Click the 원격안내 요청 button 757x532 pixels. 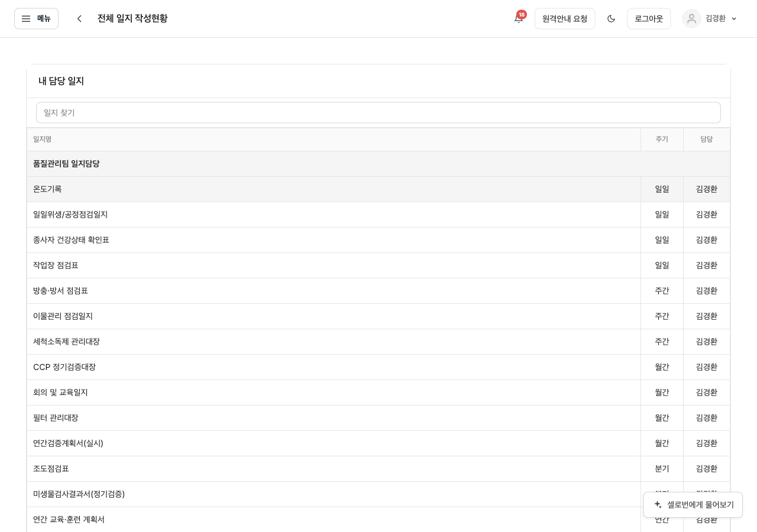(x=565, y=18)
